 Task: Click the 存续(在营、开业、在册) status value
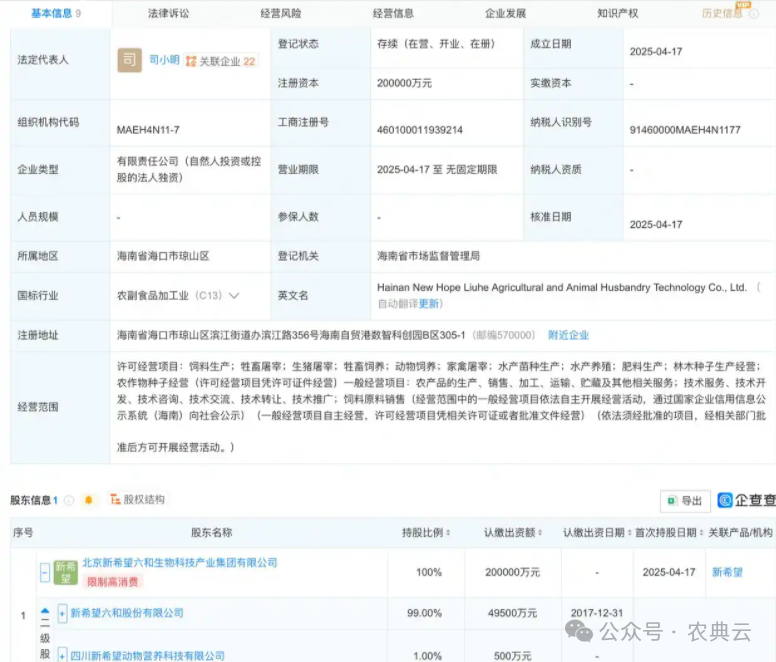(436, 44)
